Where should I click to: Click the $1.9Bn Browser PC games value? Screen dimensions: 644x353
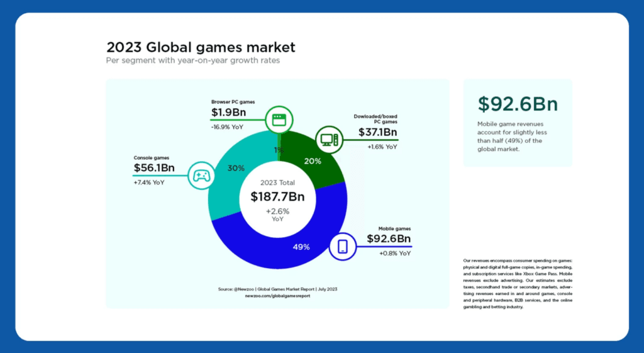coord(228,113)
